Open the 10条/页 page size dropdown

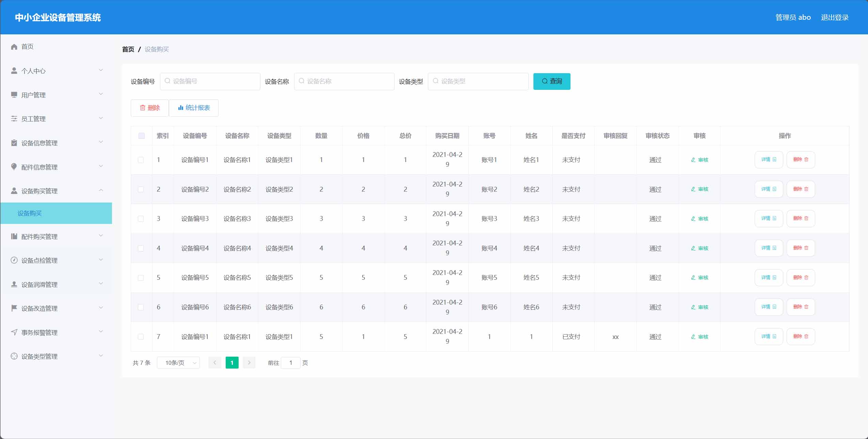tap(178, 363)
